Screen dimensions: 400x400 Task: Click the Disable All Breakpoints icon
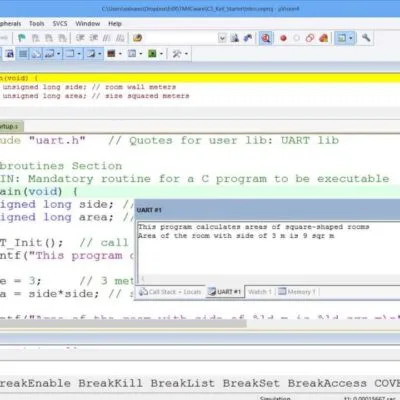[x=310, y=38]
